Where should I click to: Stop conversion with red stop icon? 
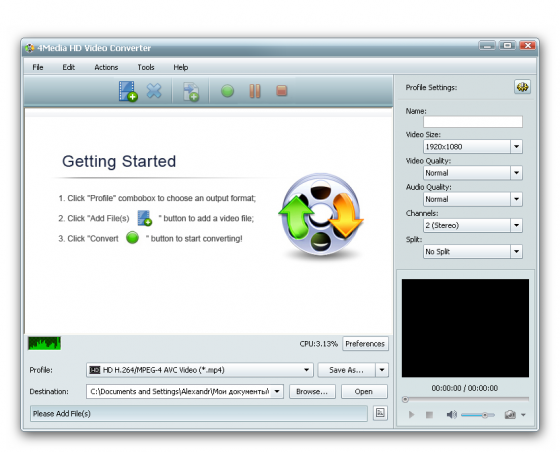281,91
